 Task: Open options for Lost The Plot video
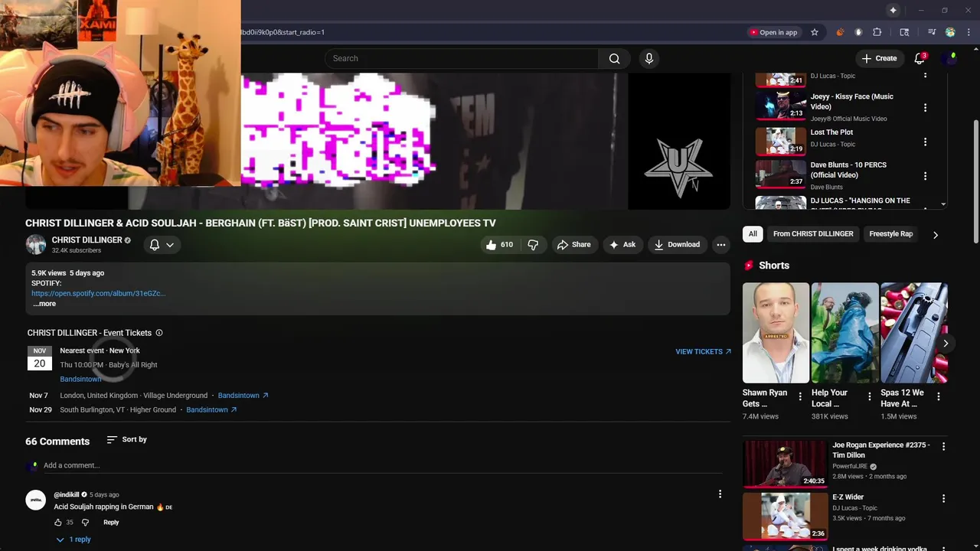[x=925, y=142]
